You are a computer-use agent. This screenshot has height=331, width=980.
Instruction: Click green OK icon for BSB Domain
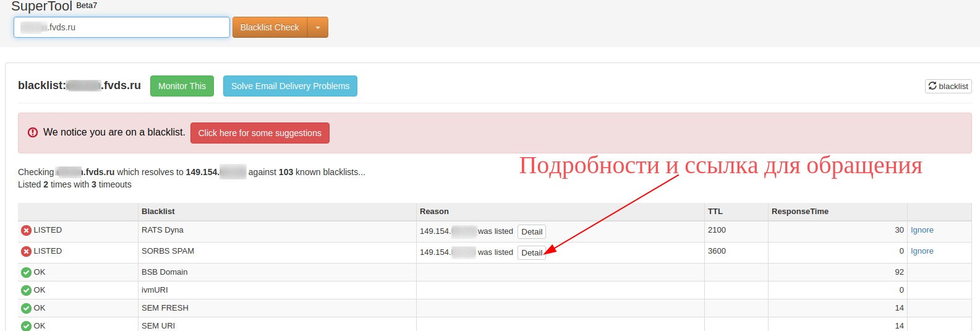[26, 273]
